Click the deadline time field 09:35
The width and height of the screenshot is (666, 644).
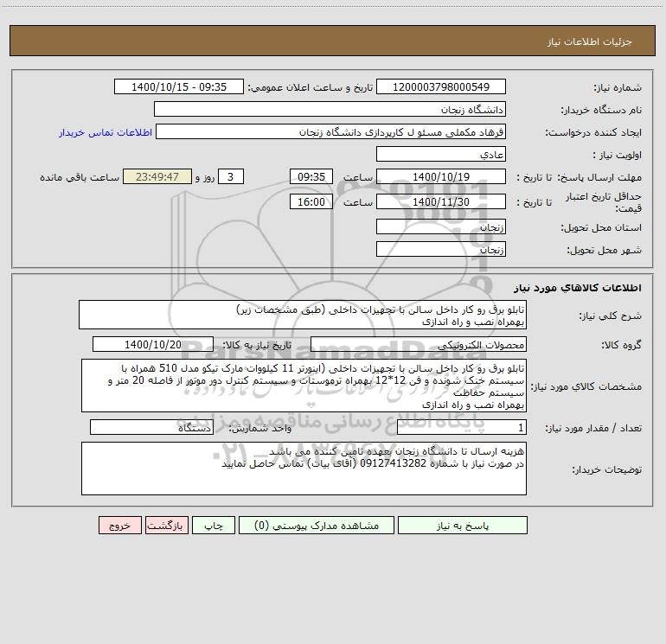311,176
